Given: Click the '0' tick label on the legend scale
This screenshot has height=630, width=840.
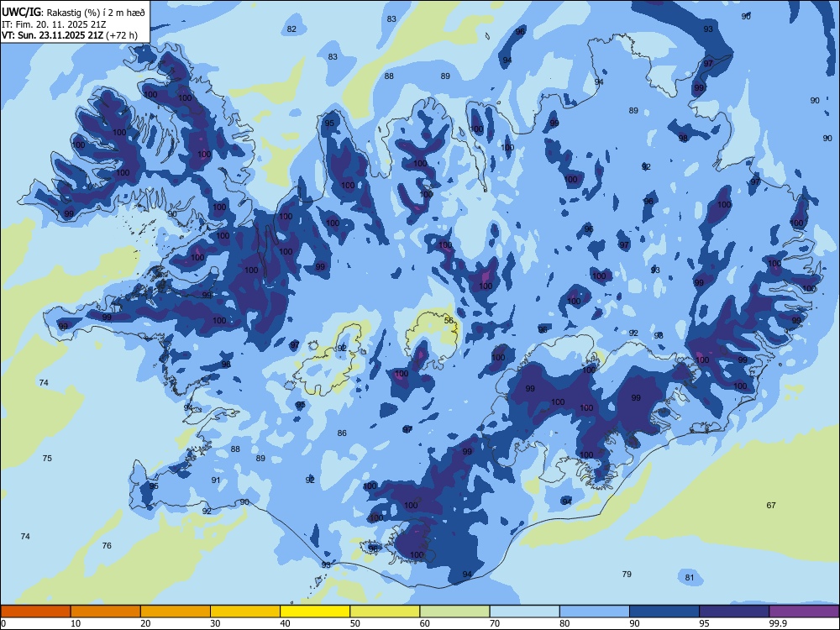Looking at the screenshot, I should pyautogui.click(x=3, y=623).
